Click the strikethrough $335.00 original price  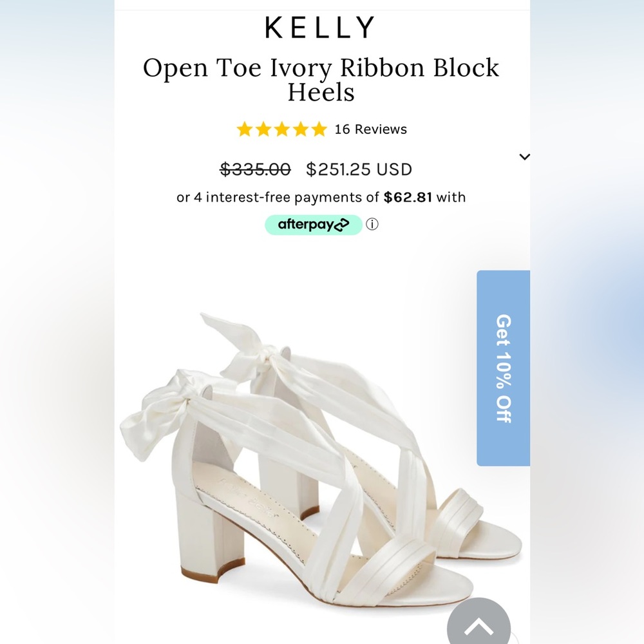click(258, 169)
